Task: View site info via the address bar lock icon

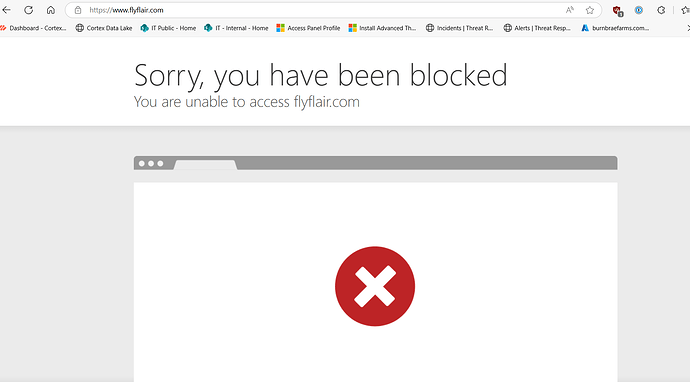Action: pos(78,10)
